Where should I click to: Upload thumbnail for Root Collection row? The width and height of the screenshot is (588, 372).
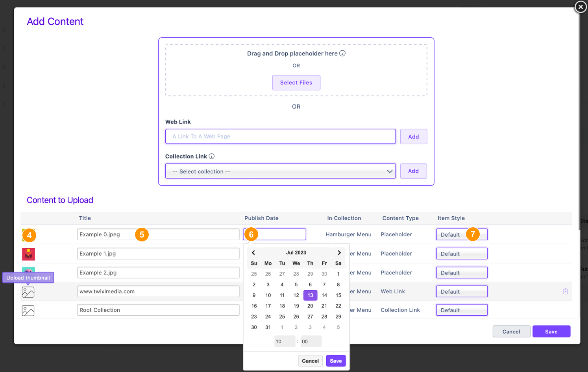pyautogui.click(x=28, y=311)
